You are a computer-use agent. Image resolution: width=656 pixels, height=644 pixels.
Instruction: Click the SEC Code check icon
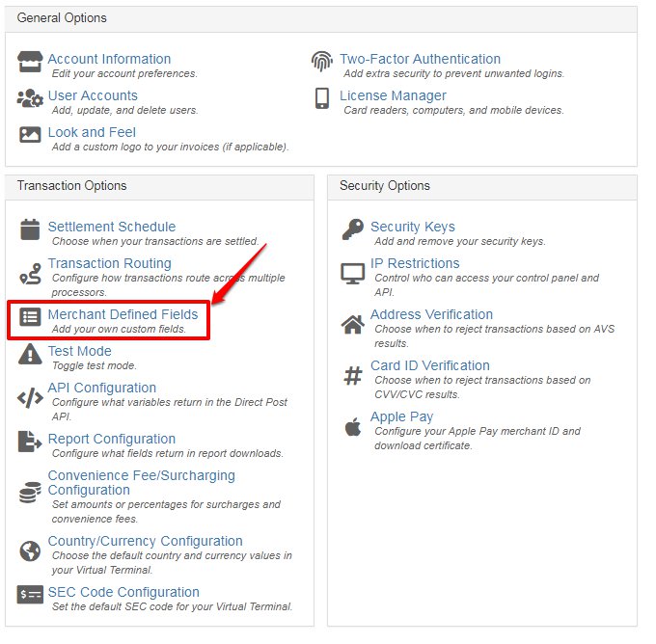[x=30, y=595]
